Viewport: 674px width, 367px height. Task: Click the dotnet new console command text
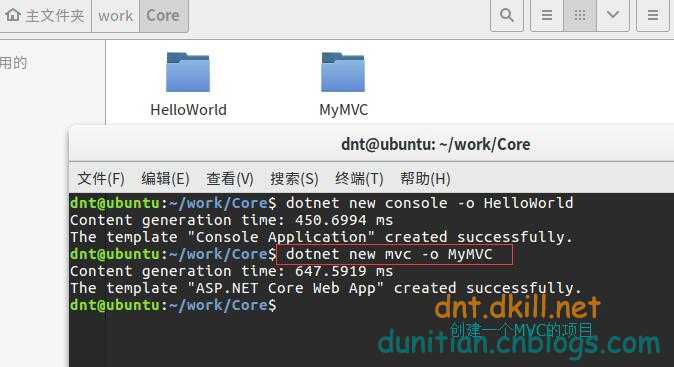pyautogui.click(x=429, y=203)
